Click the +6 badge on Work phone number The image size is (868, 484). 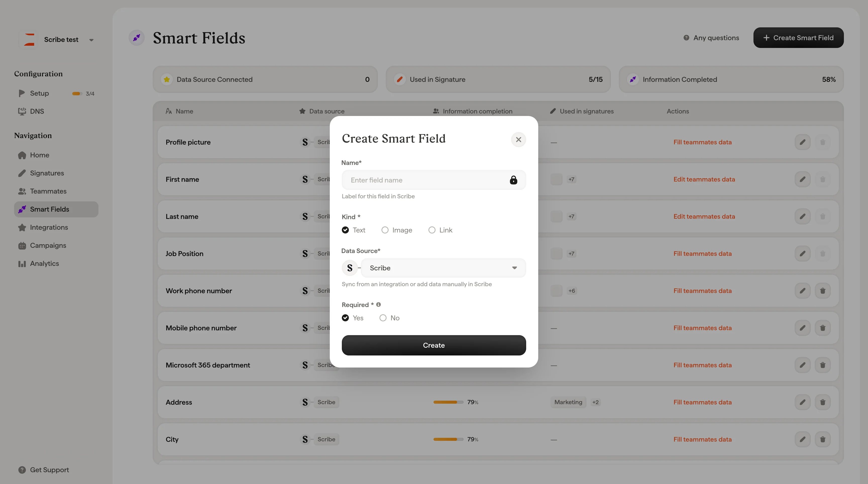coord(571,291)
